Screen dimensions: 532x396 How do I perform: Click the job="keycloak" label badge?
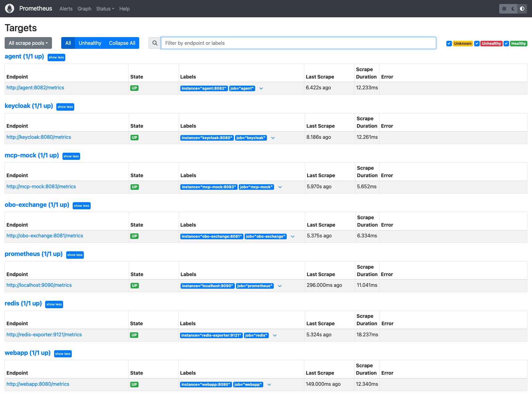point(251,138)
